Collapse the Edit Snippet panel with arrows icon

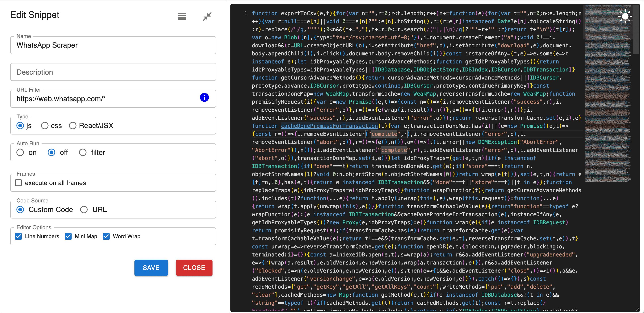[x=207, y=17]
